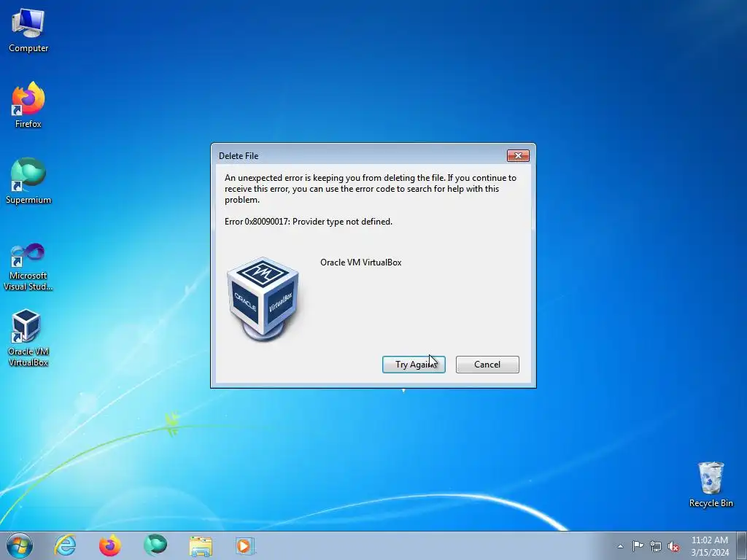Launch Firefox from the taskbar

pos(109,545)
